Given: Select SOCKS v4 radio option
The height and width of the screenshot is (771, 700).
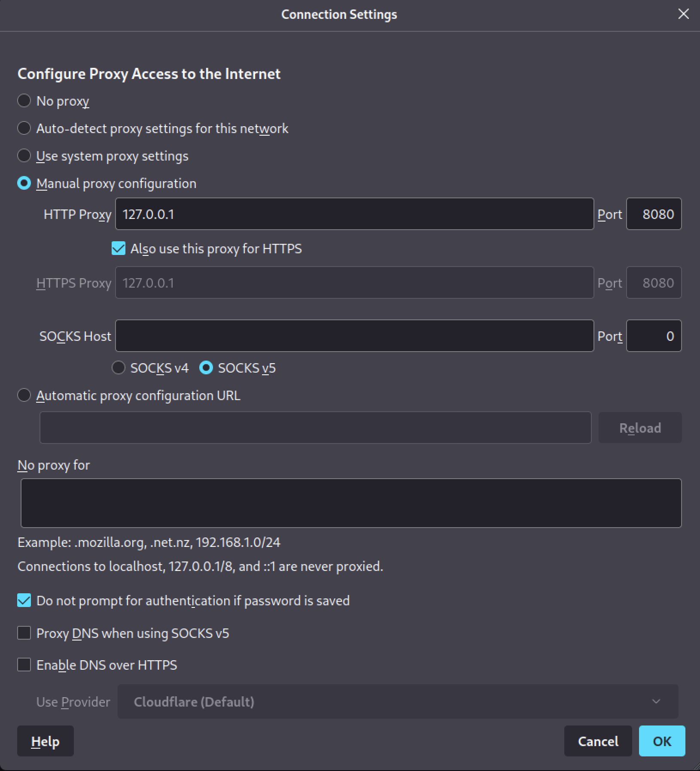Looking at the screenshot, I should [x=119, y=368].
